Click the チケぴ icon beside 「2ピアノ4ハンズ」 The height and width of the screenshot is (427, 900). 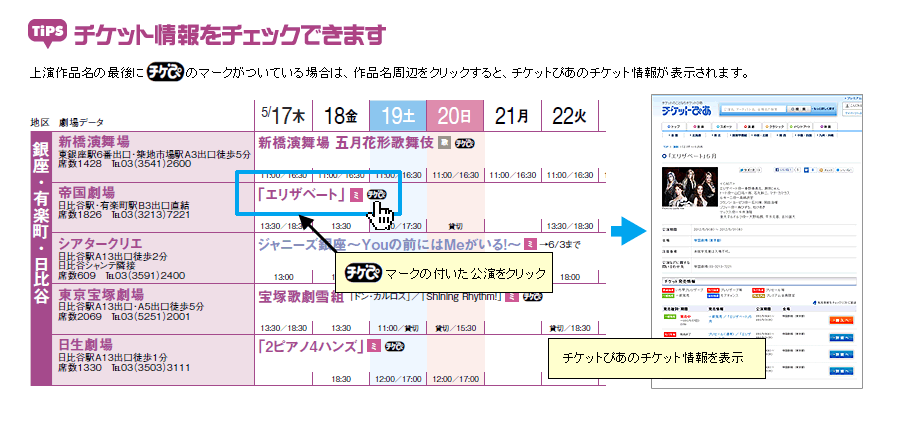tap(394, 346)
